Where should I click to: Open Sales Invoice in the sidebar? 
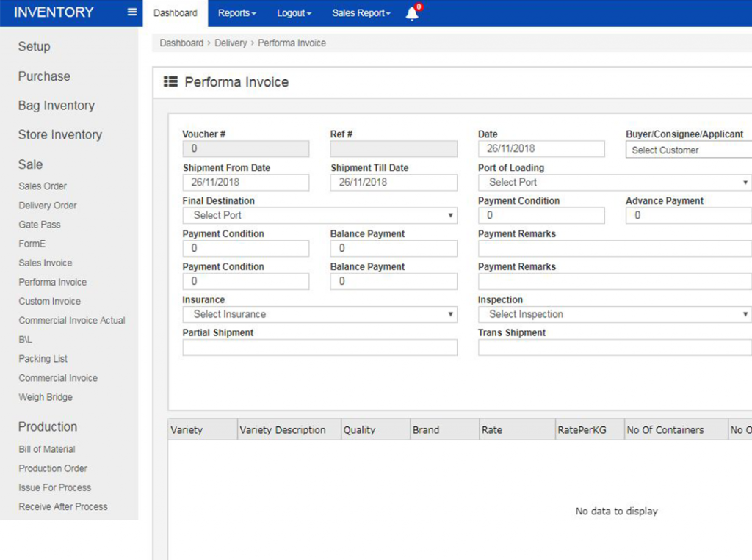[46, 263]
